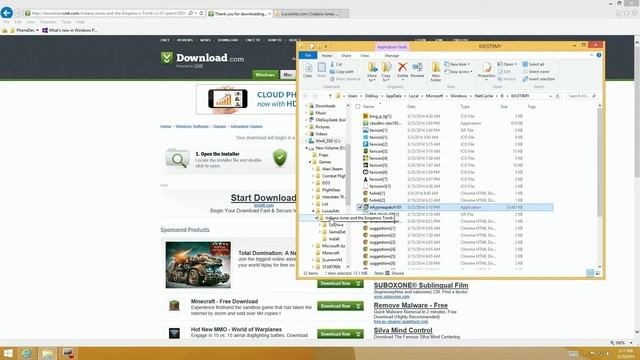Screen dimensions: 640x360
Task: Open the Remove Malware - Free ad link
Action: point(411,305)
